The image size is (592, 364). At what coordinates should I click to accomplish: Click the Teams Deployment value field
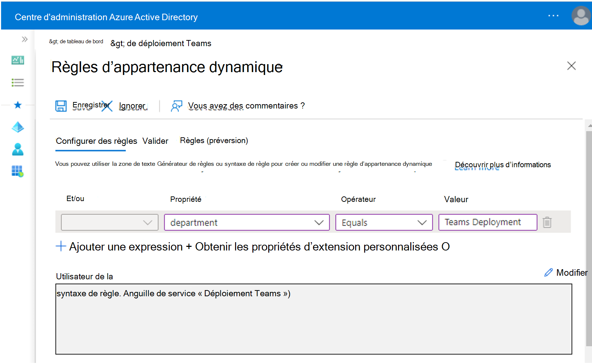tap(488, 222)
